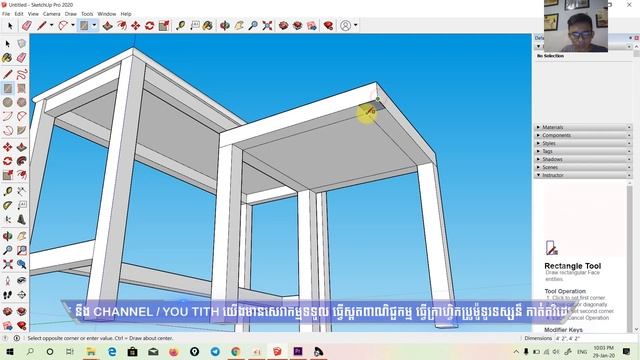
Task: Click the tray vertical scrollbar
Action: [x=636, y=188]
